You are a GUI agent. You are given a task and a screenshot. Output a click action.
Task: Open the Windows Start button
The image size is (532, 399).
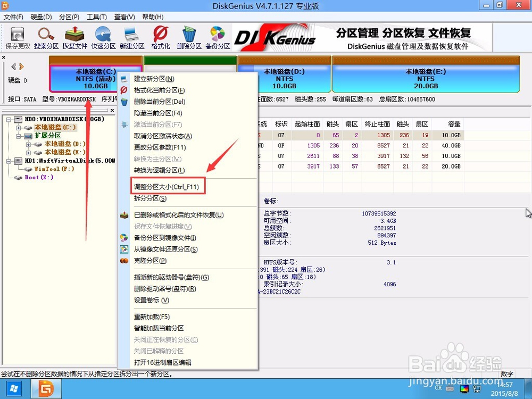[14, 389]
